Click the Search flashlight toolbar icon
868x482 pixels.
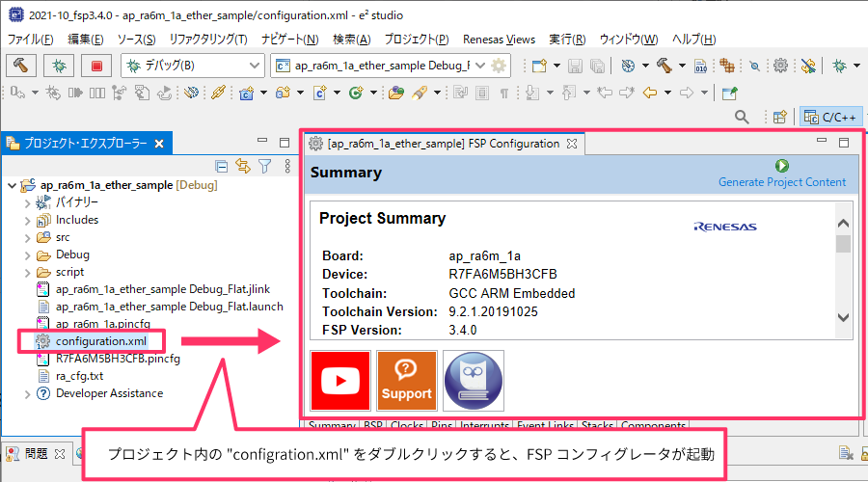(420, 93)
